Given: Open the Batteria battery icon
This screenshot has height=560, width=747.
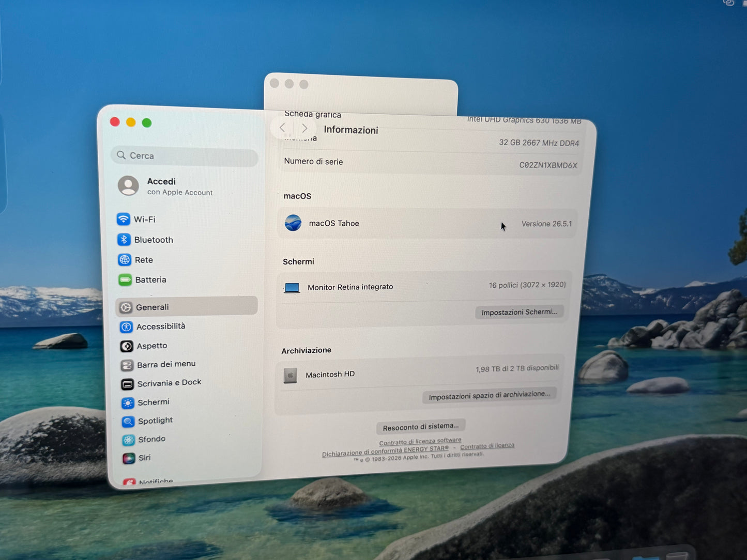Looking at the screenshot, I should click(125, 280).
